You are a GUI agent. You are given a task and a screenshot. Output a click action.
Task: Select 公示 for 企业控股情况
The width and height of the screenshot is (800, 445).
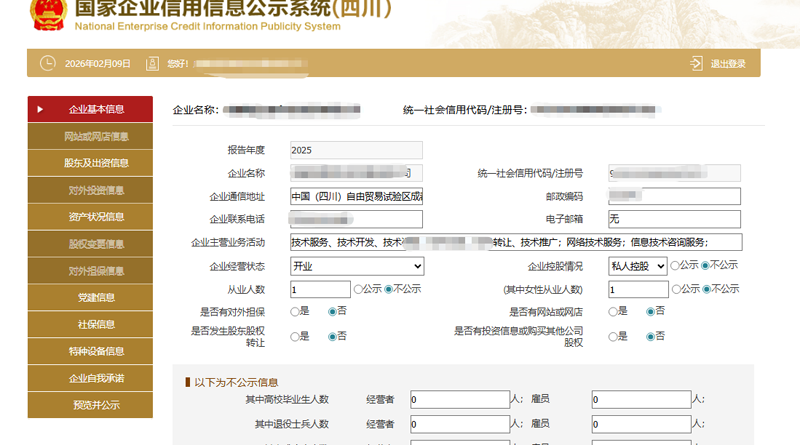pyautogui.click(x=675, y=265)
